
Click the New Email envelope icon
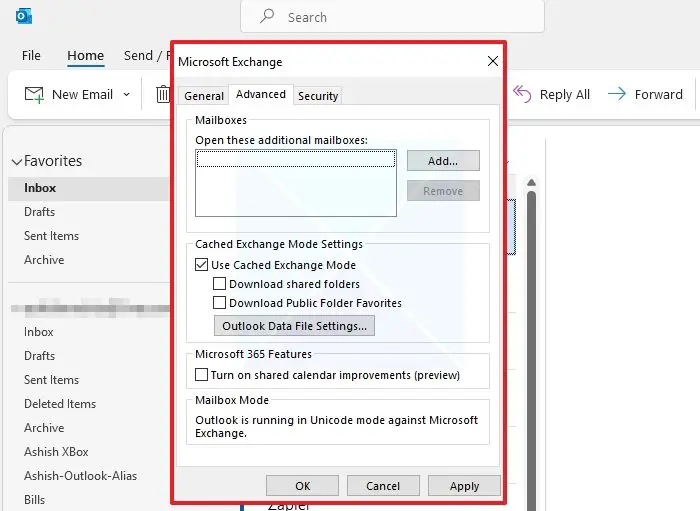(x=34, y=95)
